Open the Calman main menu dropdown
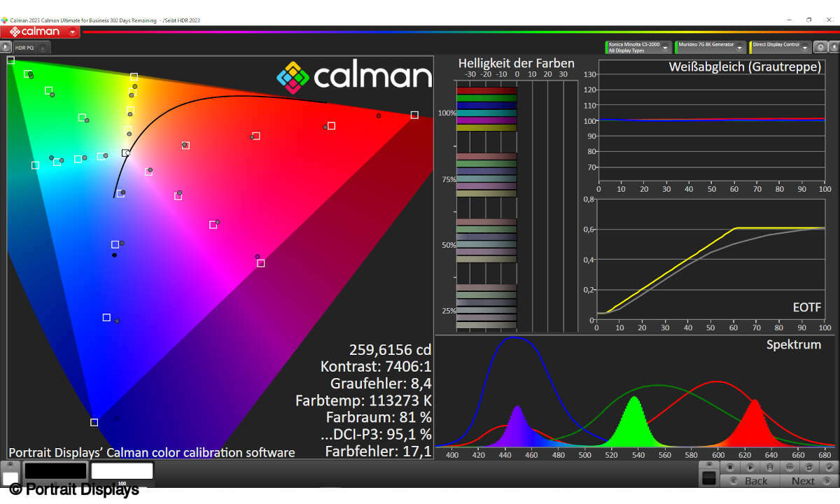The width and height of the screenshot is (840, 504). [x=73, y=32]
